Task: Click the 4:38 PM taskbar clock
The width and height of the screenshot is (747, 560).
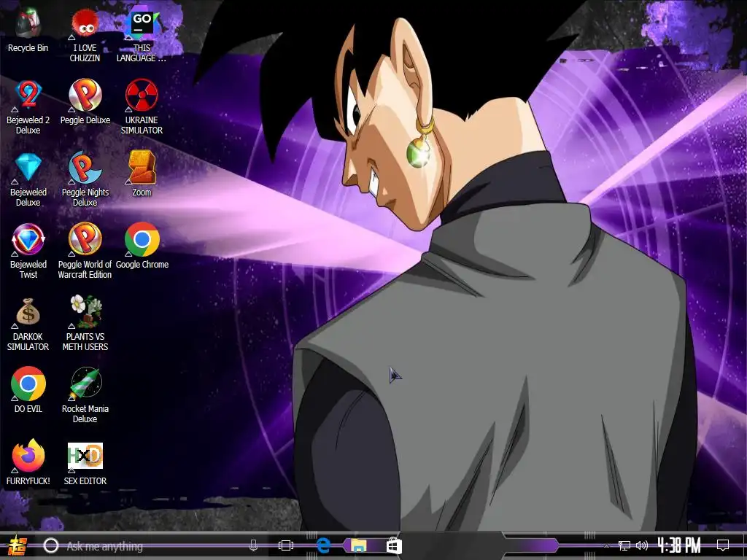Action: pos(679,545)
